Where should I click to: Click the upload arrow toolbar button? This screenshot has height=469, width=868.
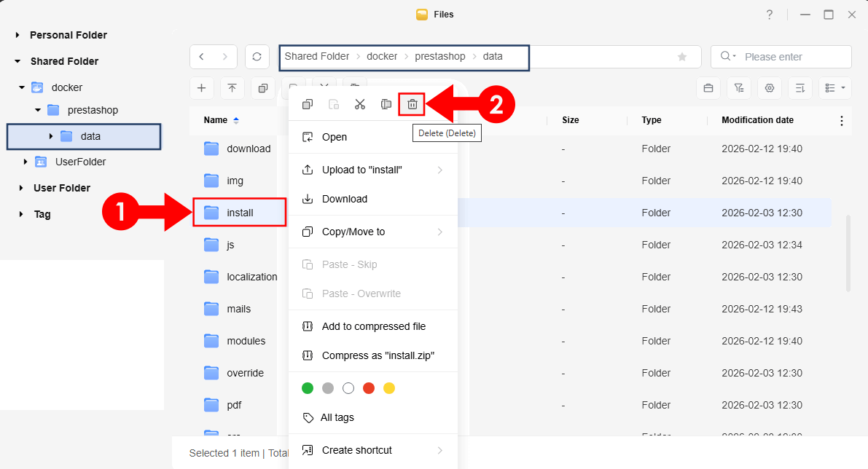pos(232,88)
